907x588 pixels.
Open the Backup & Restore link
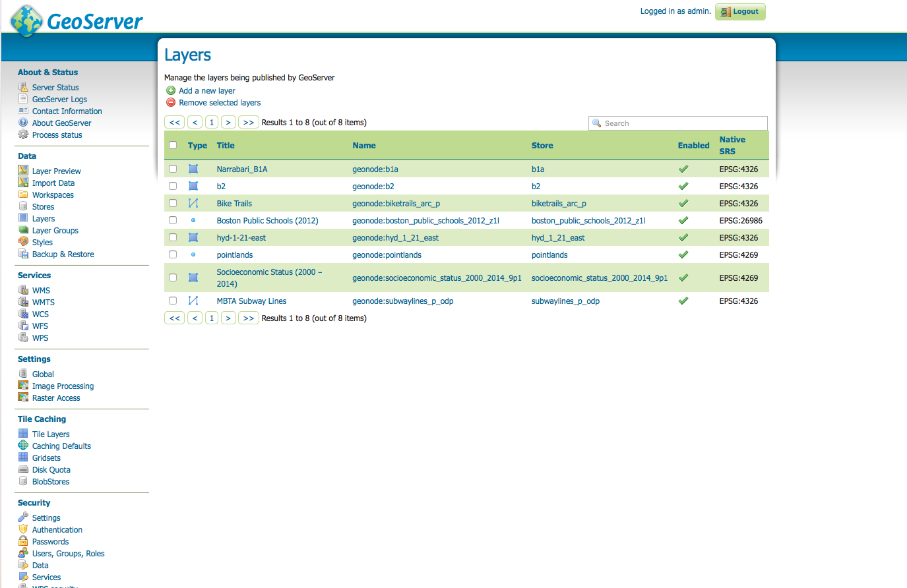pos(63,254)
